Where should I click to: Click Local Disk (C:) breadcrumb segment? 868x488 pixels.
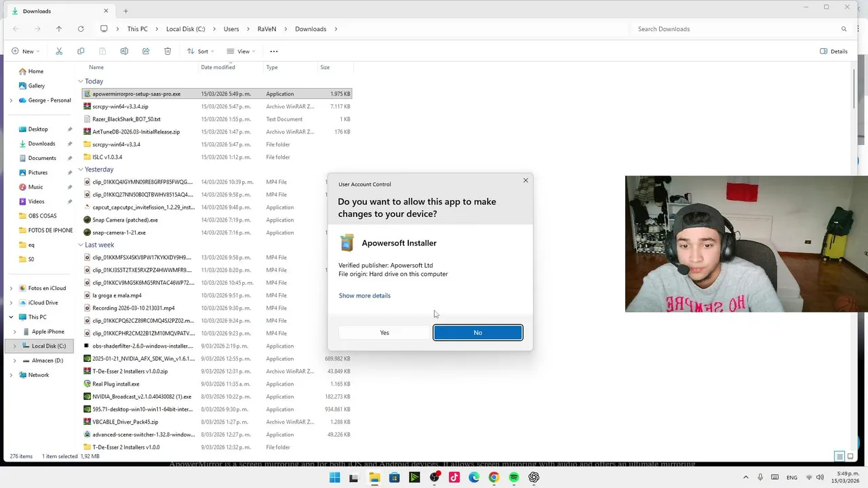[185, 29]
